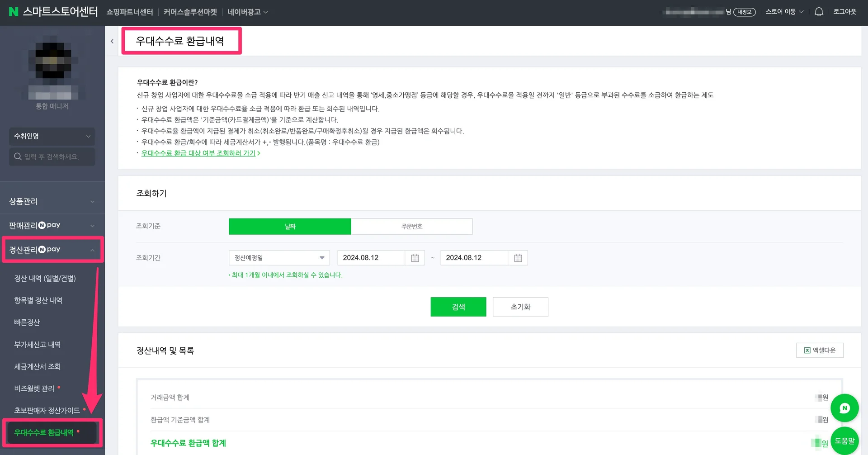Select the 날짜 search criteria

289,226
